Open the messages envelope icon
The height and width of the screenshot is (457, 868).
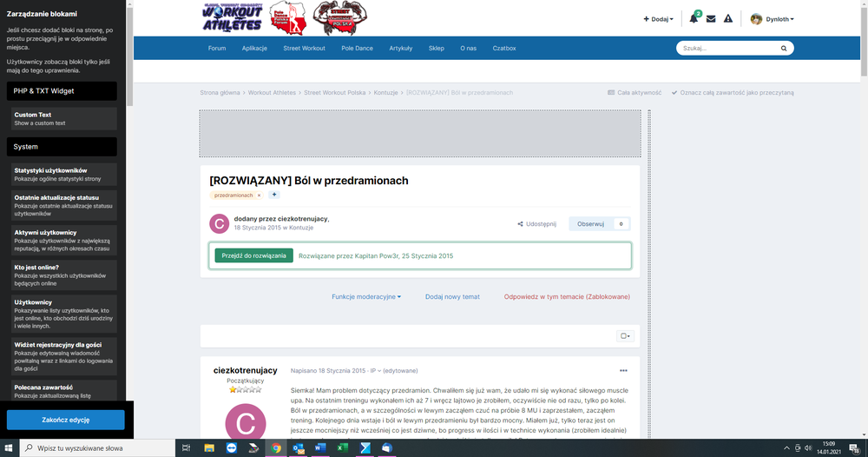711,19
